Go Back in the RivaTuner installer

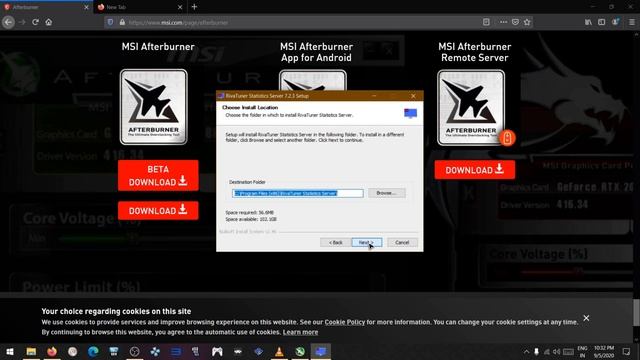click(336, 242)
